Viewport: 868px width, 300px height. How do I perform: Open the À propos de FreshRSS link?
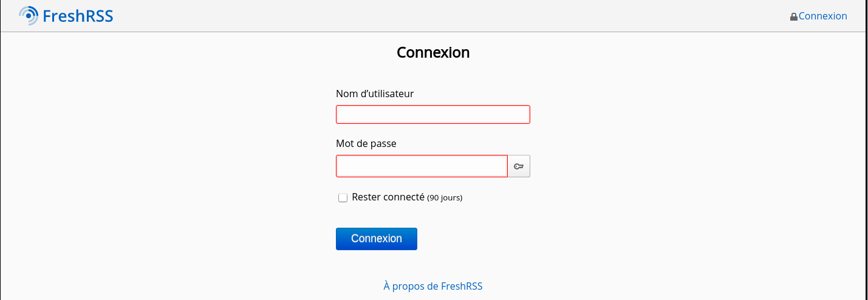(x=433, y=286)
